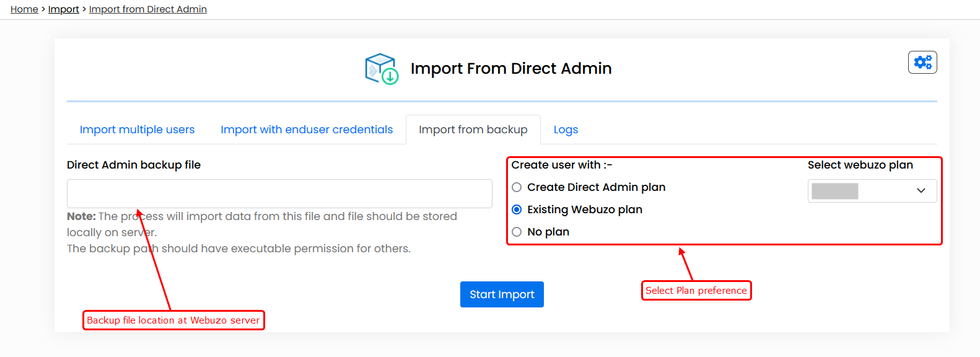Viewport: 980px width, 357px height.
Task: Click the Import breadcrumb link
Action: tap(64, 9)
